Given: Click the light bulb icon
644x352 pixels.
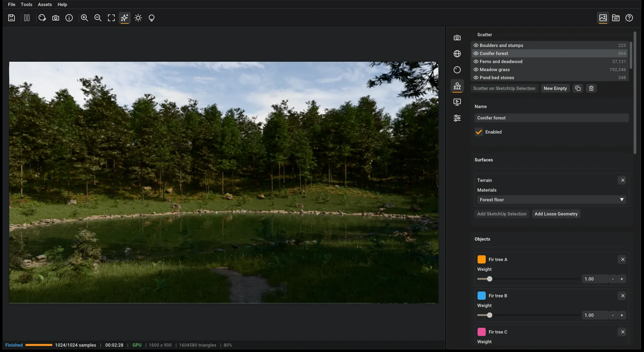Looking at the screenshot, I should 152,18.
